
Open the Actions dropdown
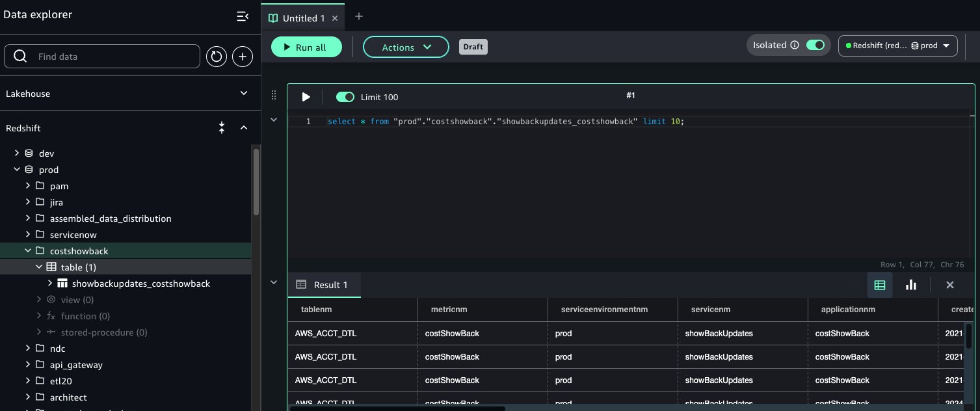pyautogui.click(x=406, y=47)
